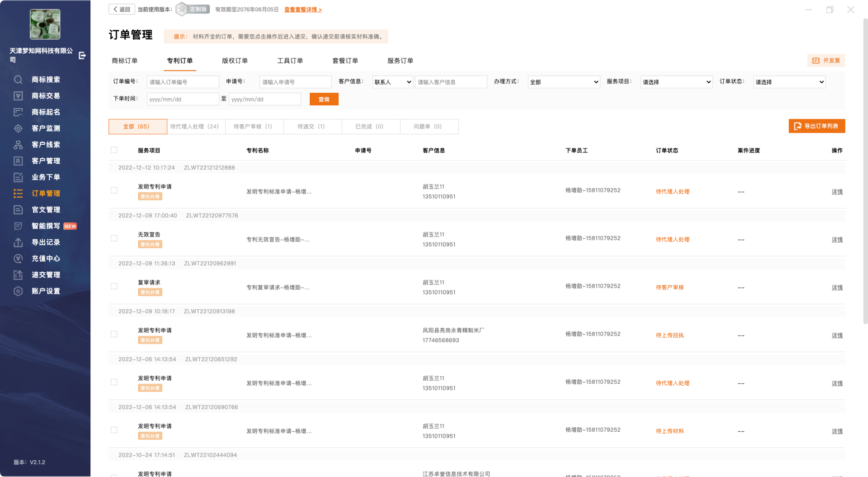
Task: Open 递交管理 from the sidebar
Action: pyautogui.click(x=45, y=274)
